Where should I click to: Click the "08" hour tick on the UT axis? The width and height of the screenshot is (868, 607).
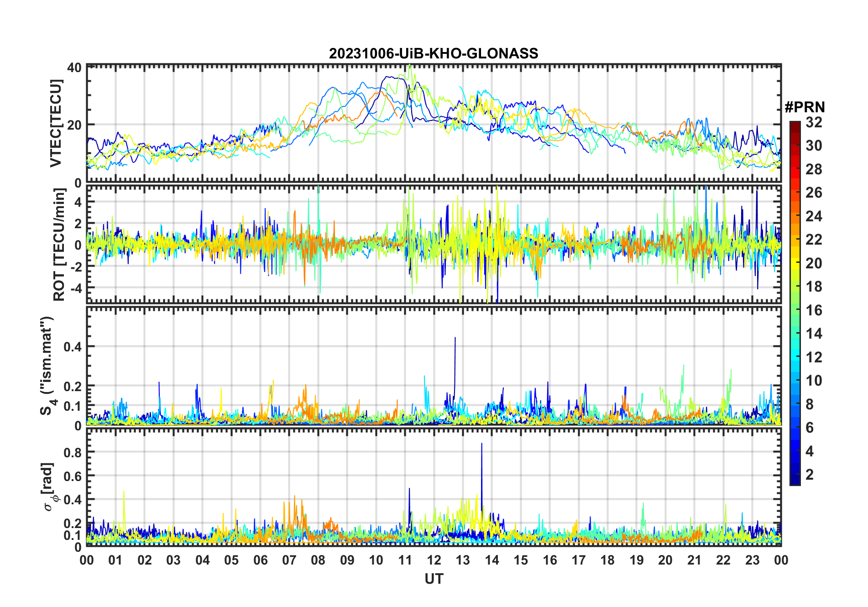point(318,560)
